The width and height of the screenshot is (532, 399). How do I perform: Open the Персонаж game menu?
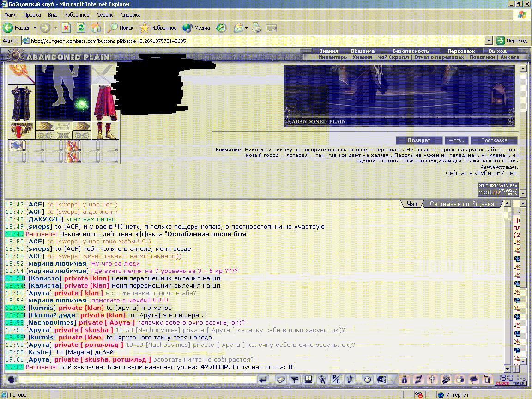461,51
